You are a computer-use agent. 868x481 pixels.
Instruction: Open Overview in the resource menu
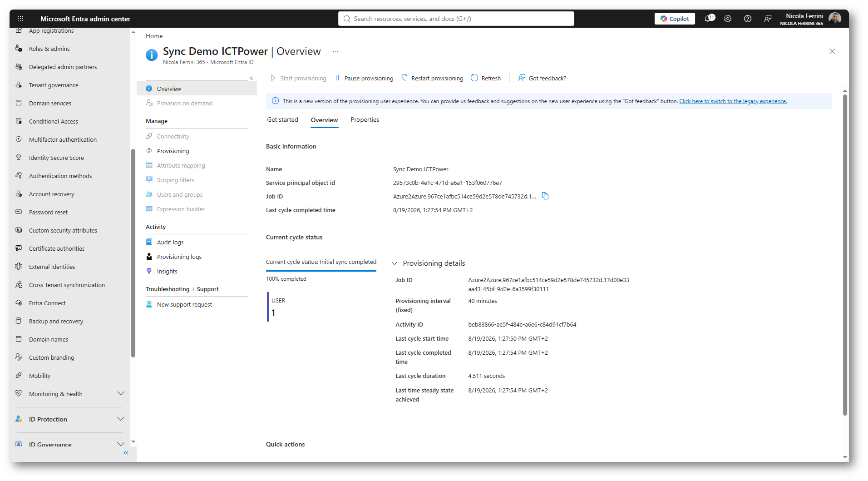point(197,89)
